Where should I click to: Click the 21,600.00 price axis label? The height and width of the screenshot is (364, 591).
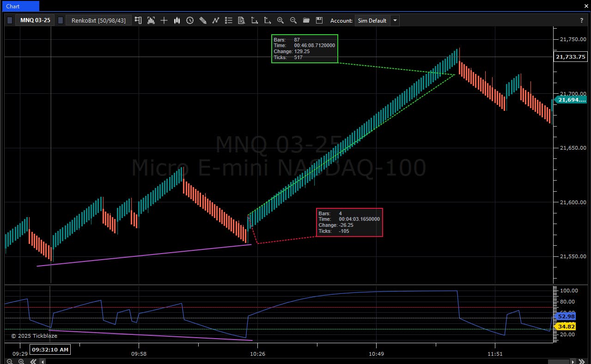pyautogui.click(x=573, y=202)
